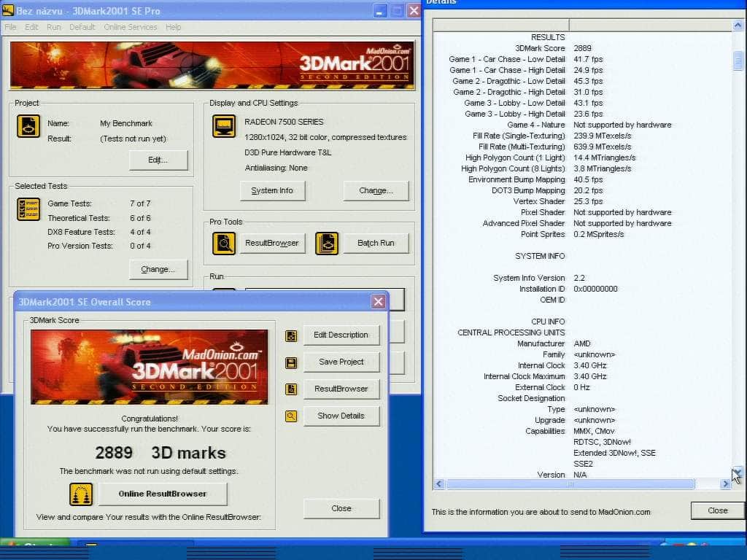The width and height of the screenshot is (747, 560).
Task: Click the Save Project floppy disk icon
Action: click(x=291, y=363)
